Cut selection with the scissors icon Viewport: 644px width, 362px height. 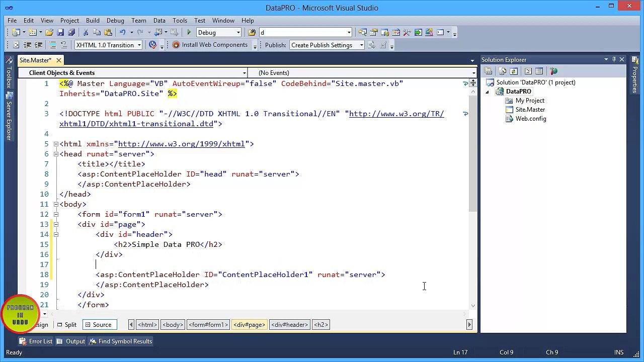coord(86,32)
